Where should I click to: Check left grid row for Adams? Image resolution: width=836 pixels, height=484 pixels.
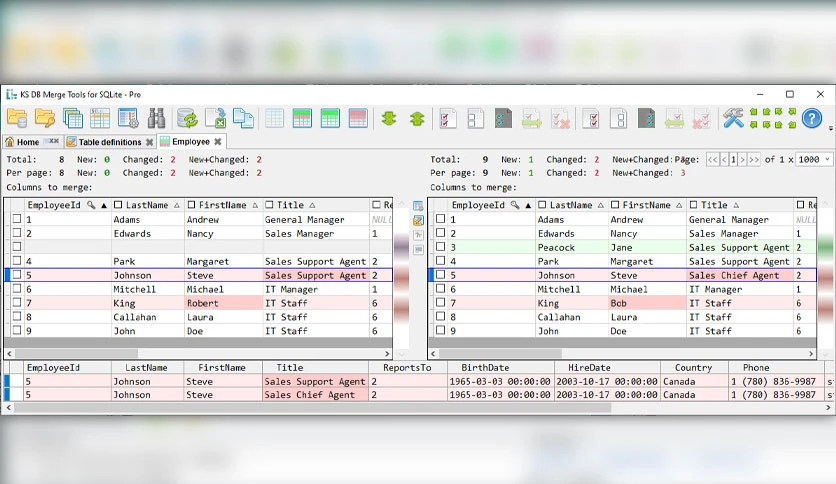[17, 219]
